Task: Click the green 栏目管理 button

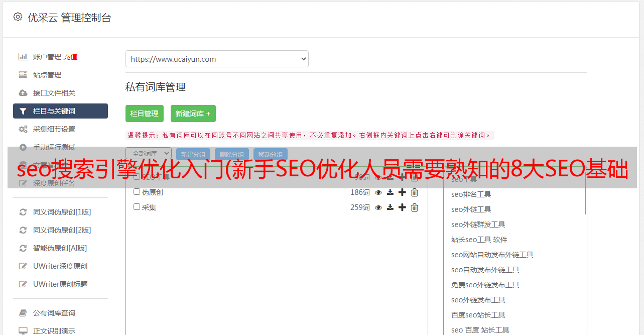Action: (145, 114)
